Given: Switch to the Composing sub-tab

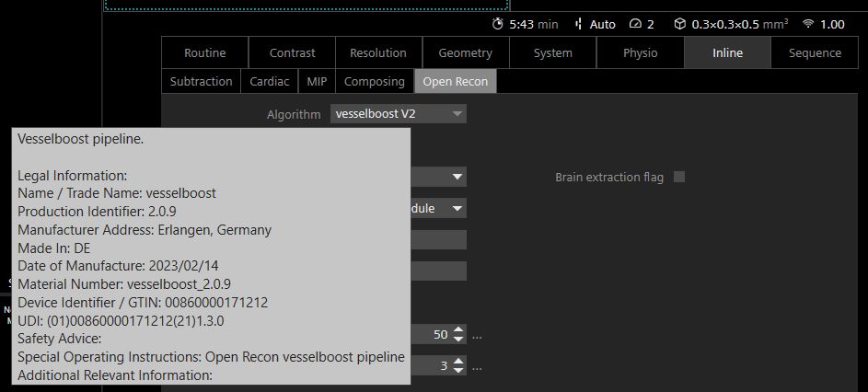Looking at the screenshot, I should pos(375,81).
